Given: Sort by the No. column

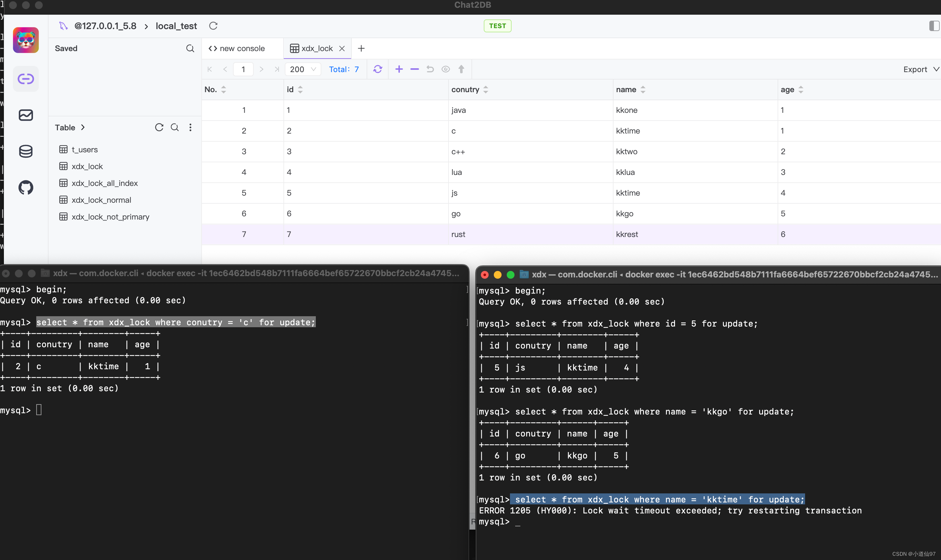Looking at the screenshot, I should (x=224, y=90).
